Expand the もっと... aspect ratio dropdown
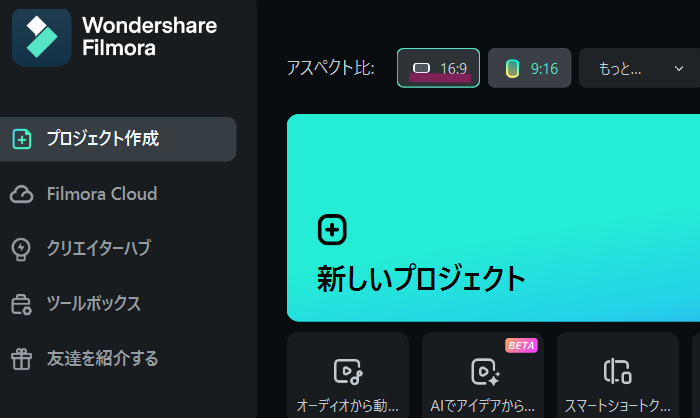700x418 pixels. pyautogui.click(x=640, y=68)
